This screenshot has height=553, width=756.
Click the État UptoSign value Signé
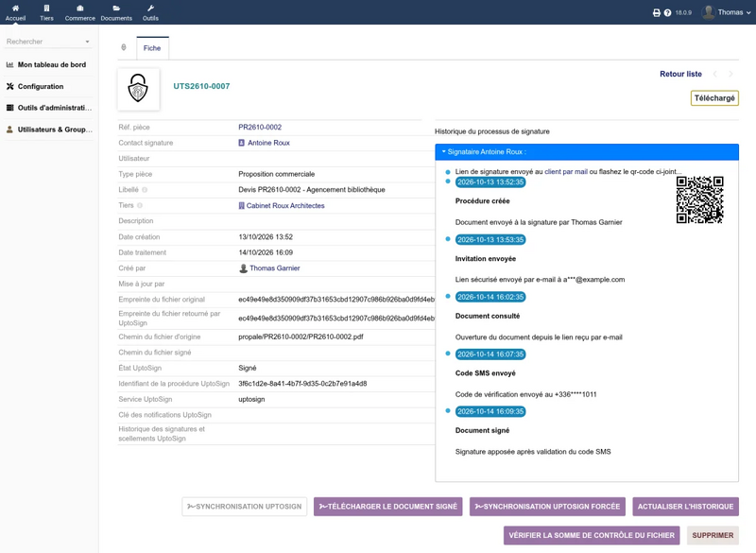pos(248,369)
